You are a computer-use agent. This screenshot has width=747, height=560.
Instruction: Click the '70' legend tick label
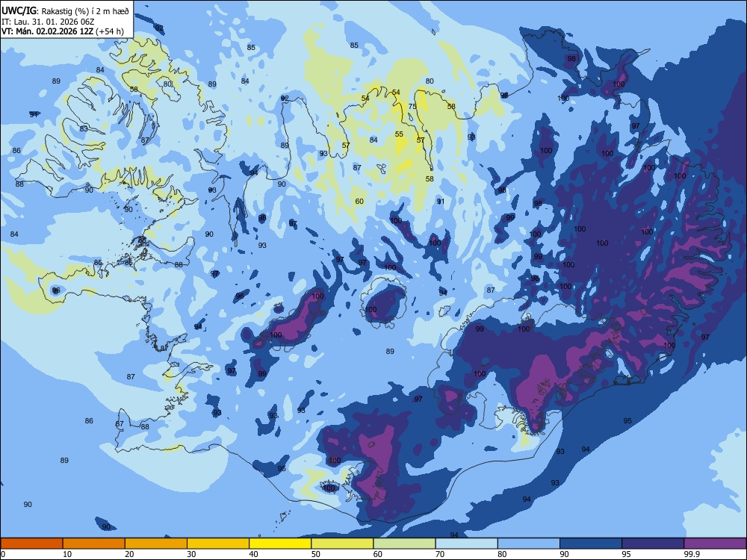(x=440, y=554)
